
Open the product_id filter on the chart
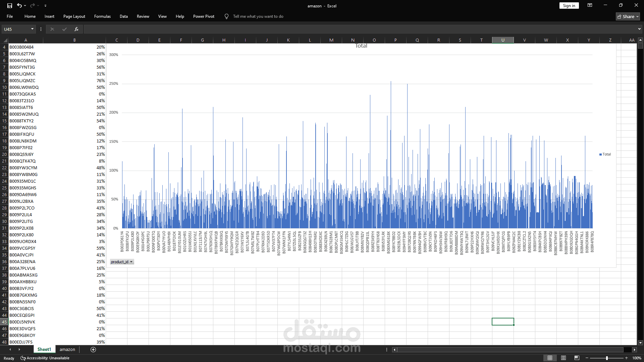(x=131, y=262)
